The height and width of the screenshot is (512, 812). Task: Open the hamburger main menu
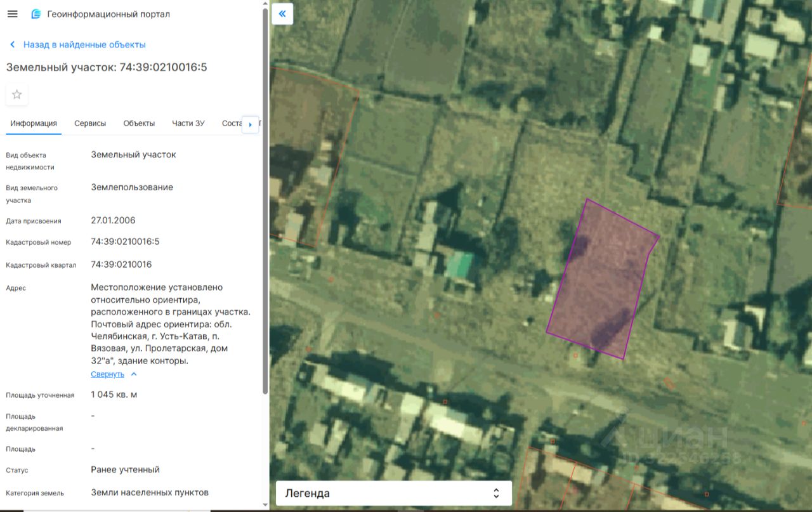pos(12,14)
